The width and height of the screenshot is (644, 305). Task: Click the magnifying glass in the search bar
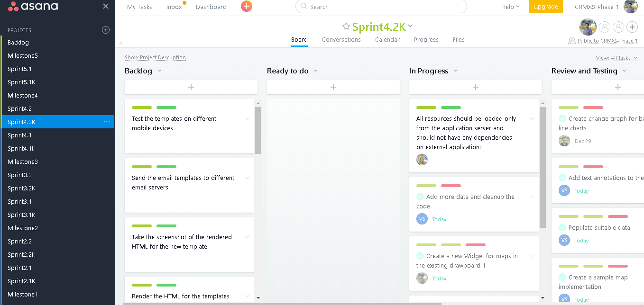click(x=303, y=7)
